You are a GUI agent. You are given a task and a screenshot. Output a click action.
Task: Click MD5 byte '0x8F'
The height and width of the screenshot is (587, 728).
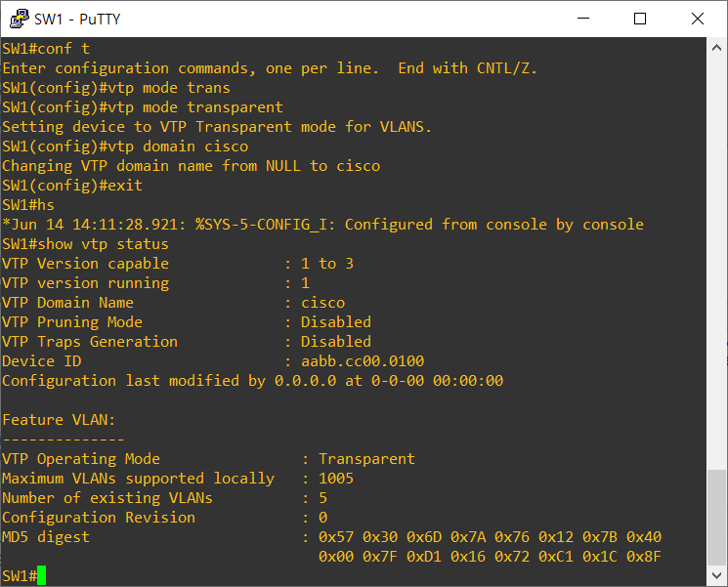coord(644,557)
